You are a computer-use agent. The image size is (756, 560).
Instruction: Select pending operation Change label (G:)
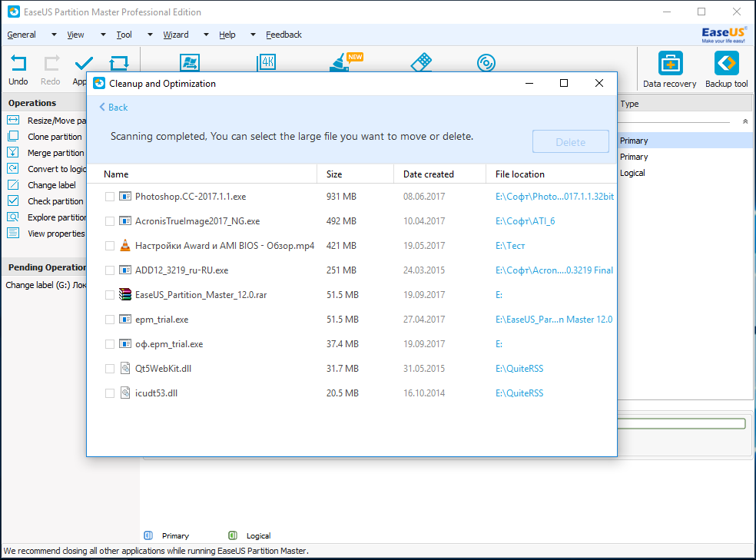[x=46, y=285]
